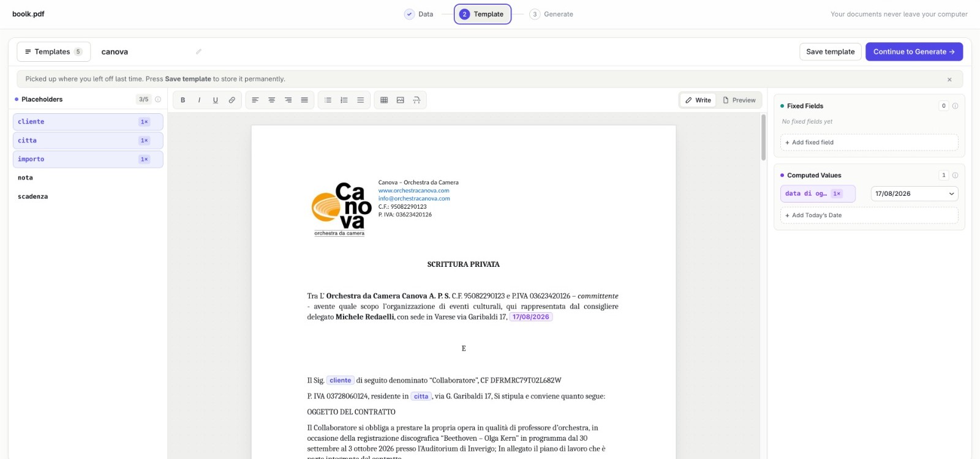The width and height of the screenshot is (980, 459).
Task: Click the citta tag in the document
Action: (421, 397)
